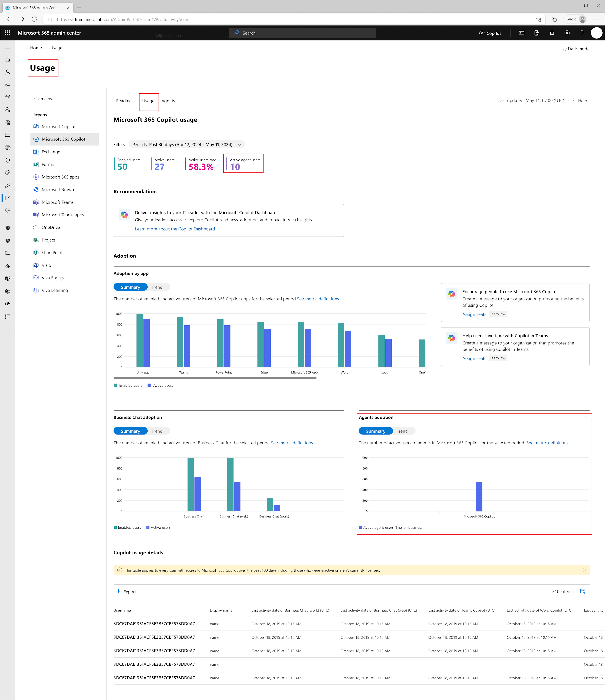This screenshot has height=700, width=605.
Task: Open more options for Agents adoption
Action: (x=584, y=417)
